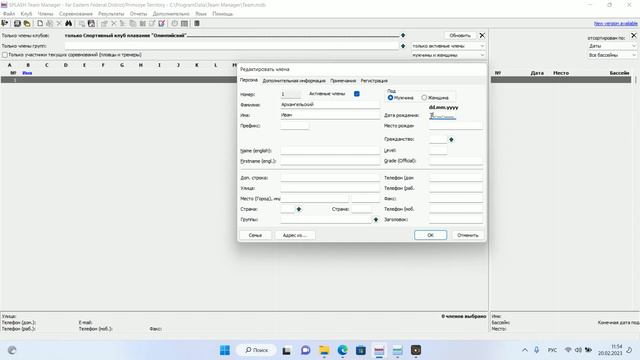Open the Гражданство picker arrow
Image resolution: width=640 pixels, height=360 pixels.
pos(451,140)
